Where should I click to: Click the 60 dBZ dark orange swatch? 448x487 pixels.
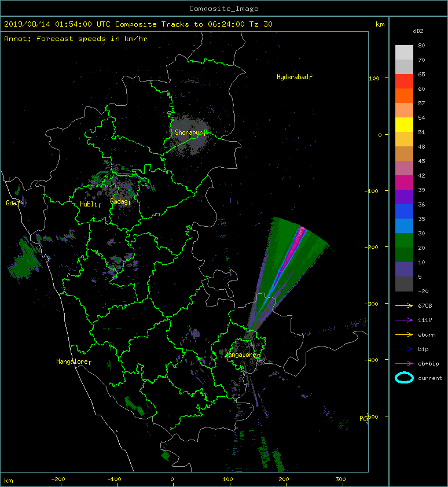tap(404, 95)
